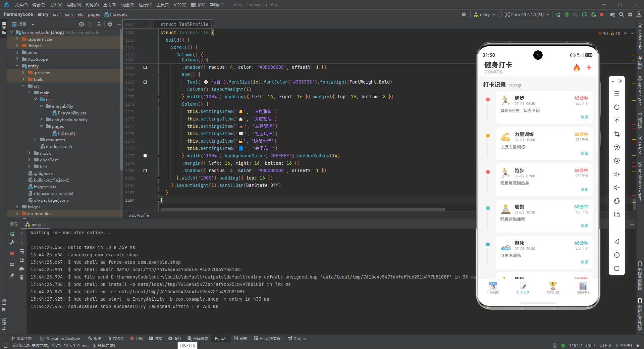This screenshot has width=644, height=349.
Task: Open the Pura 90 device dropdown
Action: 527,14
